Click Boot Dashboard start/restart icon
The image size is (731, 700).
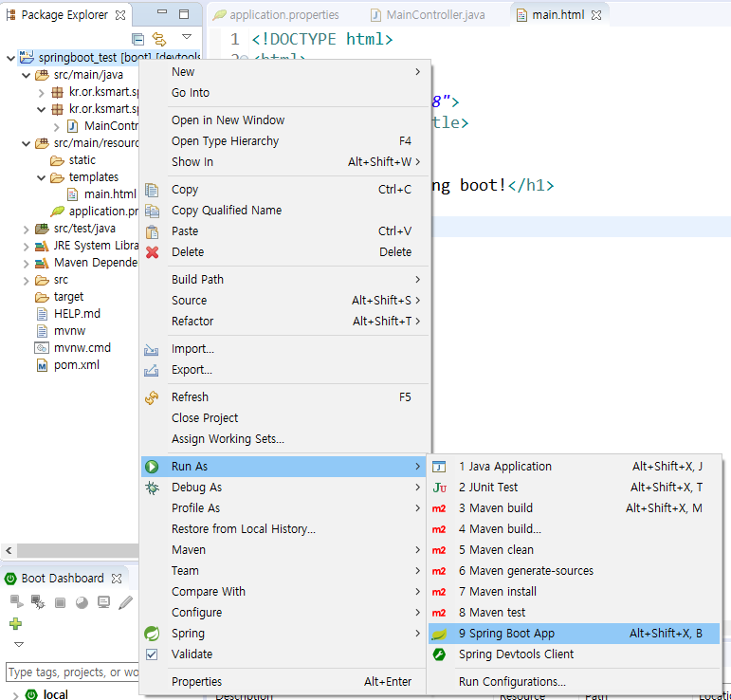point(17,602)
